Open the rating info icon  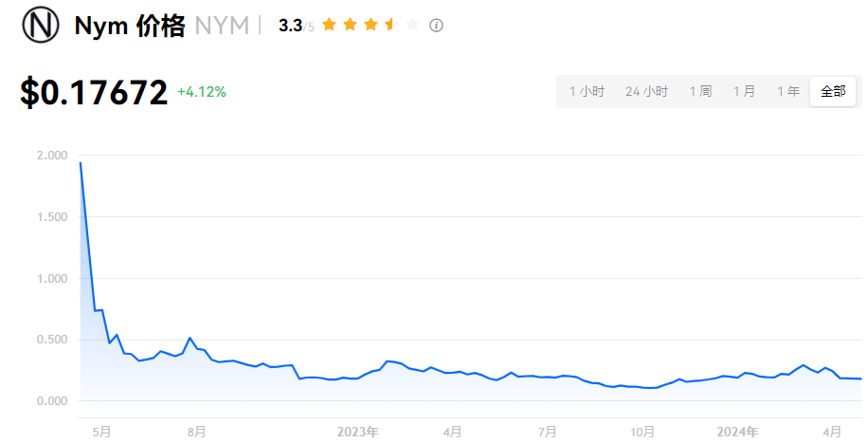click(x=436, y=26)
